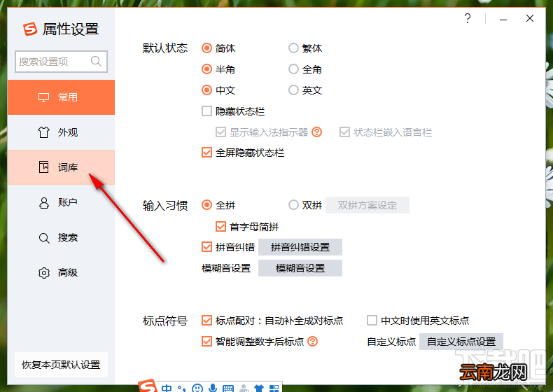This screenshot has width=553, height=392.
Task: Click the 双拼方案设定 button
Action: tap(367, 205)
